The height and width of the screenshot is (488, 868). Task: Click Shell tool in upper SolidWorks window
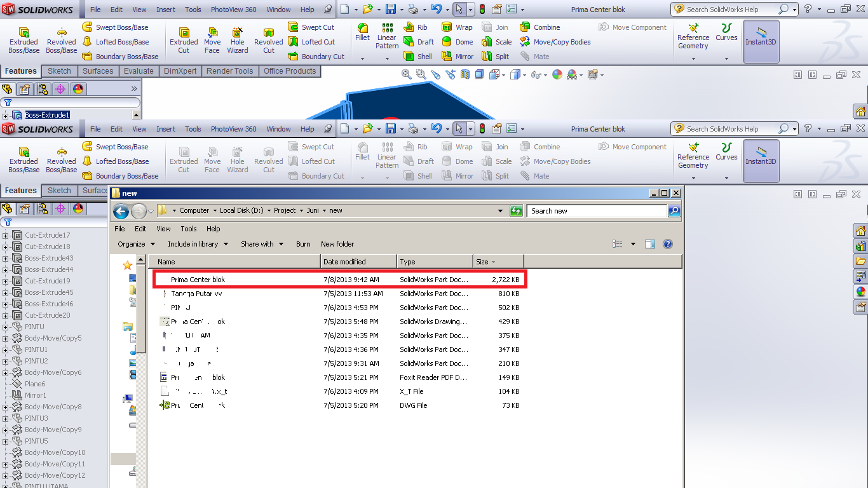(x=417, y=57)
